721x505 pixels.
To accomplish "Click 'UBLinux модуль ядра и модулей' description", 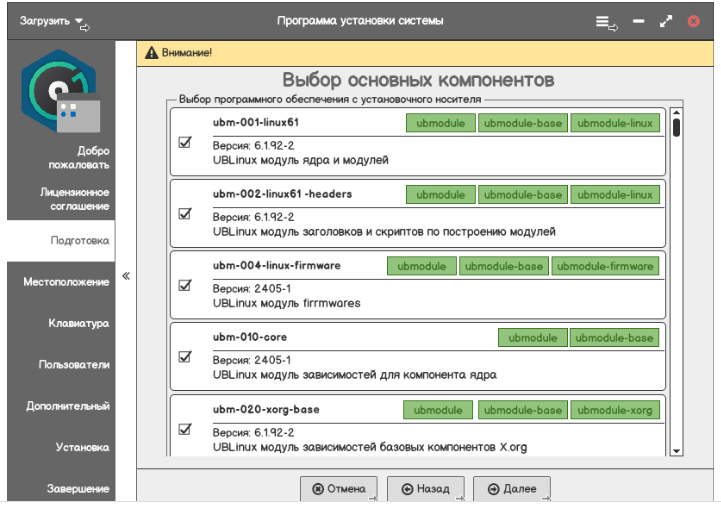I will tap(300, 160).
